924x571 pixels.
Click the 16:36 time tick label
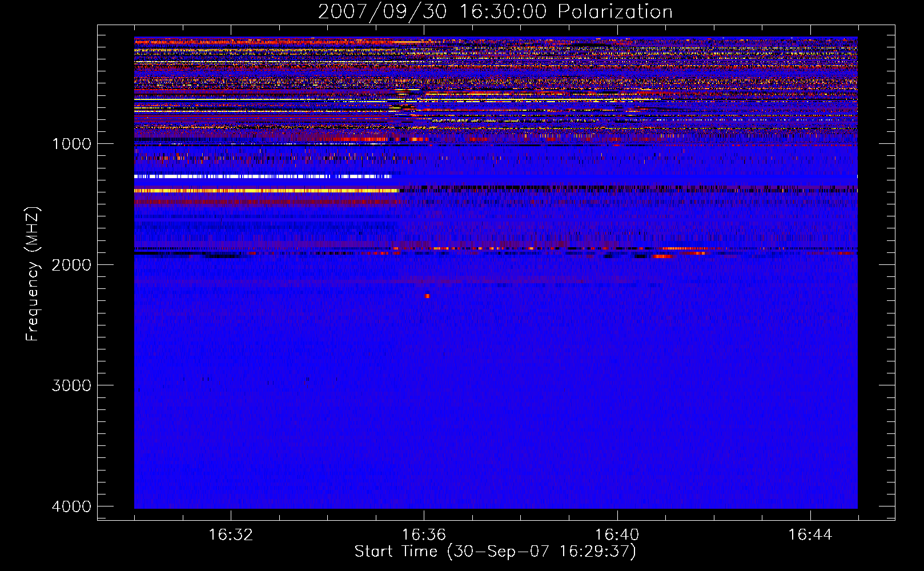pyautogui.click(x=424, y=534)
